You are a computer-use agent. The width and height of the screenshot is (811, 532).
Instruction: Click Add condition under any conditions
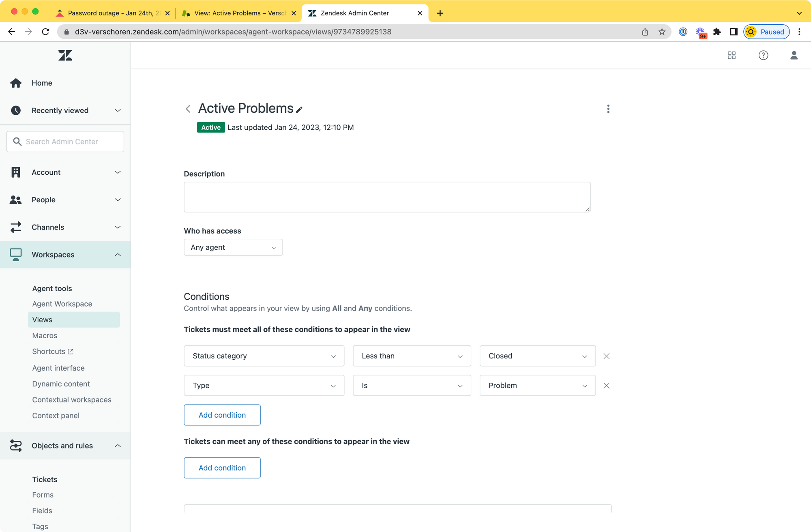coord(222,468)
